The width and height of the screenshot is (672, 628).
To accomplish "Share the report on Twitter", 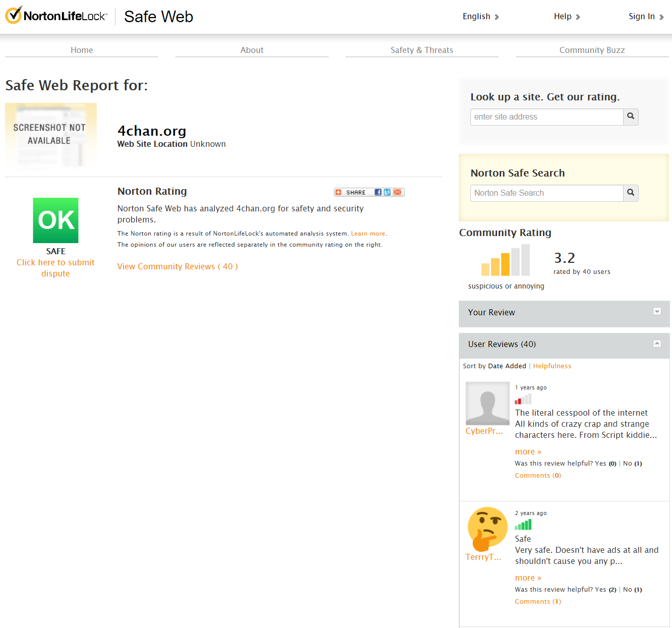I will (387, 192).
